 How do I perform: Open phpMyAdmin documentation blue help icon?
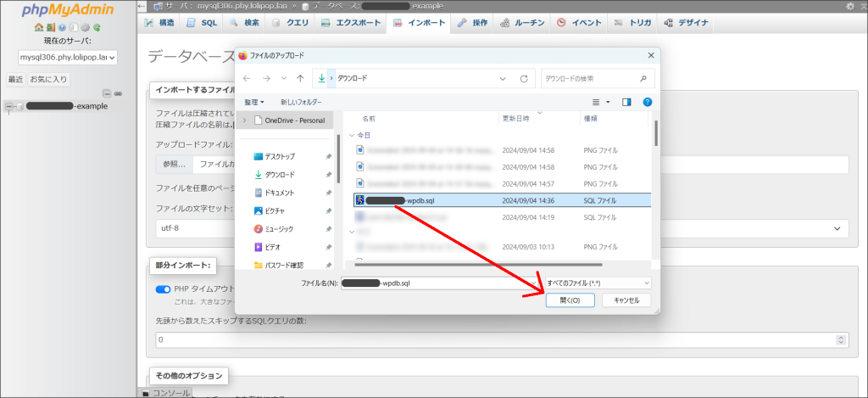click(62, 26)
